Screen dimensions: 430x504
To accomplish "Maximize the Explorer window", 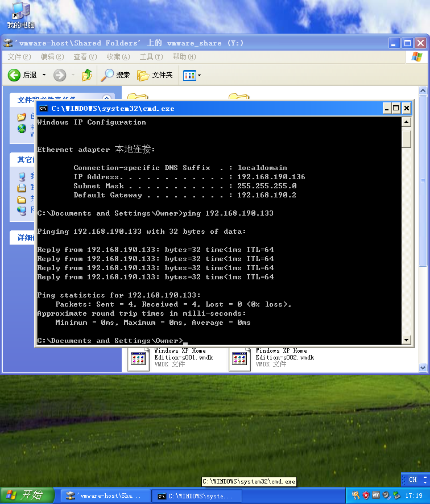I will pos(407,43).
